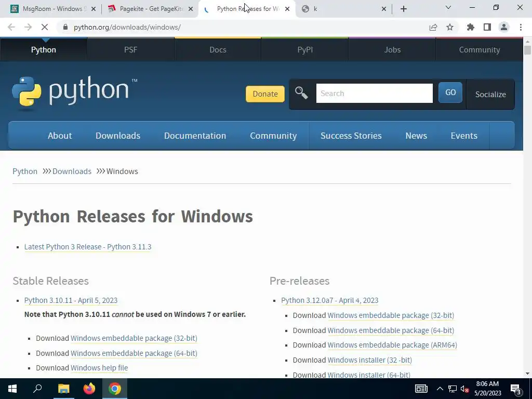Show hidden system tray icons chevron

point(440,389)
